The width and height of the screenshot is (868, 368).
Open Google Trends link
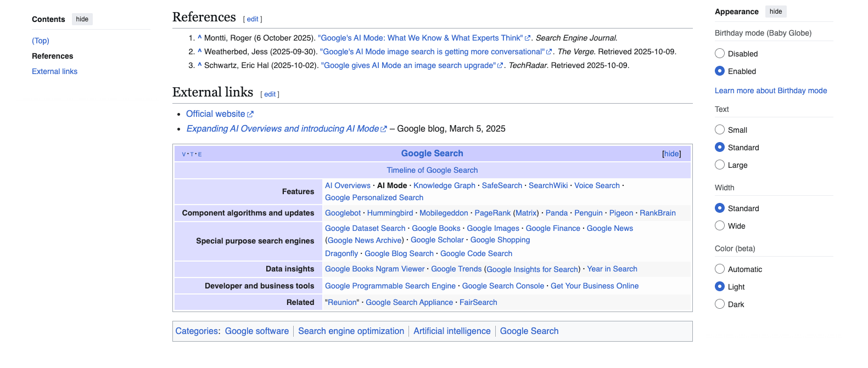pyautogui.click(x=456, y=269)
